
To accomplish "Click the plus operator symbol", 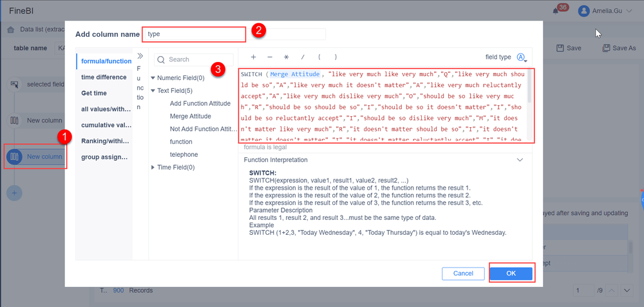I will tap(253, 57).
